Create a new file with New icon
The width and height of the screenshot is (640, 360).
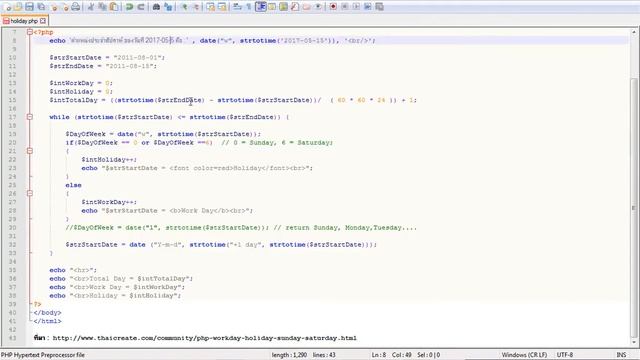pyautogui.click(x=7, y=7)
